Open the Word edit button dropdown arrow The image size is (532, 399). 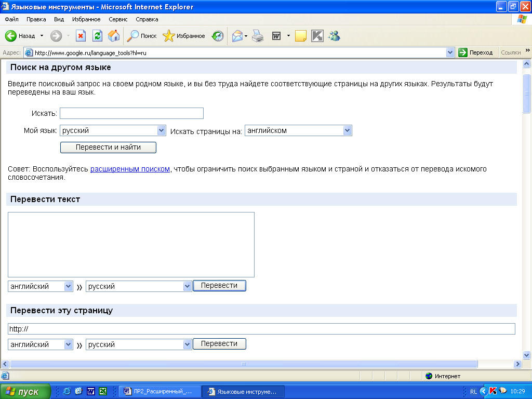point(288,36)
